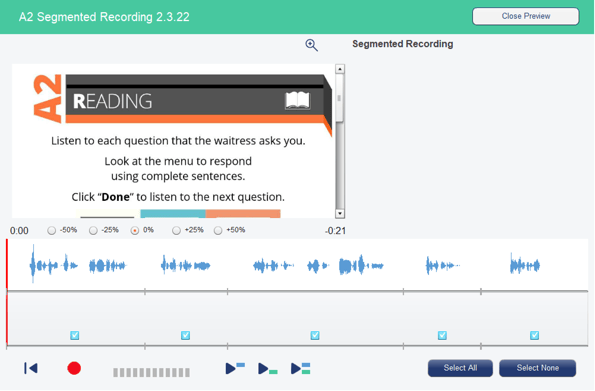Click the first waveform in the audio track

click(x=54, y=265)
